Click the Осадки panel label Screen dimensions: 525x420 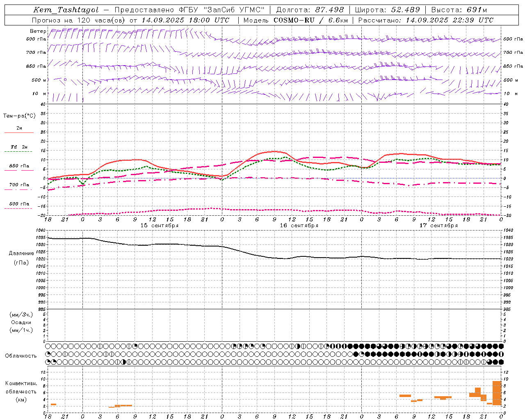point(21,322)
